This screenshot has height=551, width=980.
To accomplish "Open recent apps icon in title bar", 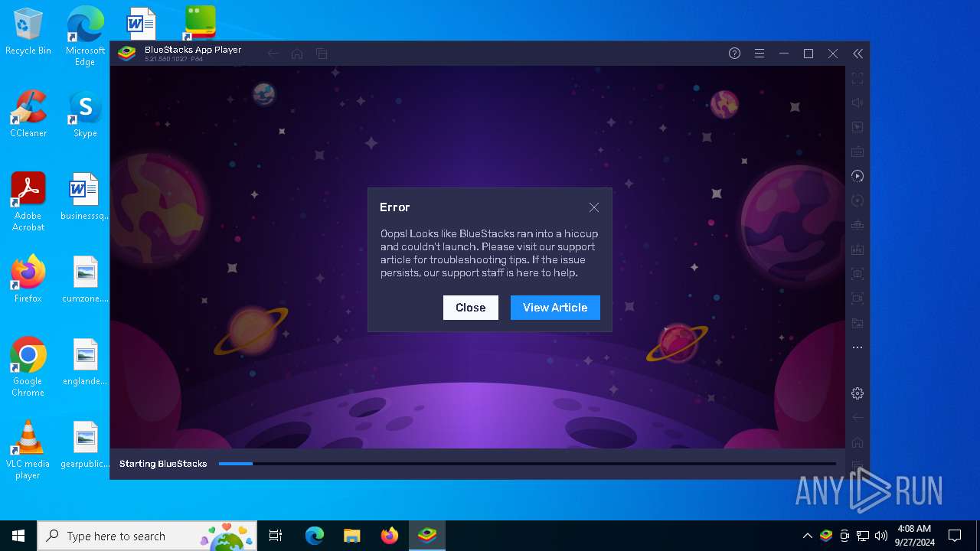I will pyautogui.click(x=322, y=54).
